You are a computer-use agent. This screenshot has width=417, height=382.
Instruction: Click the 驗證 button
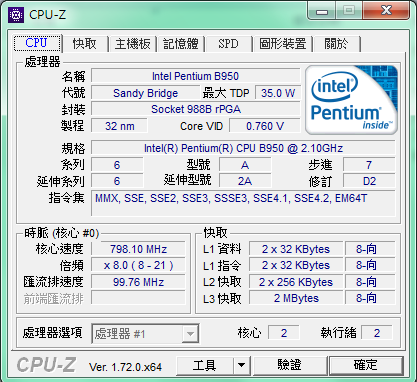[x=289, y=365]
